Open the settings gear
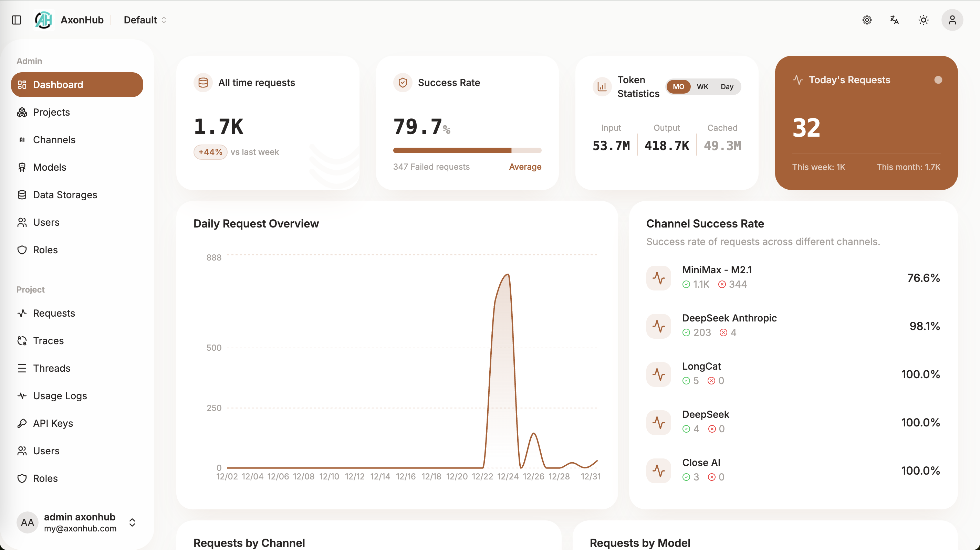The image size is (980, 550). click(x=867, y=20)
